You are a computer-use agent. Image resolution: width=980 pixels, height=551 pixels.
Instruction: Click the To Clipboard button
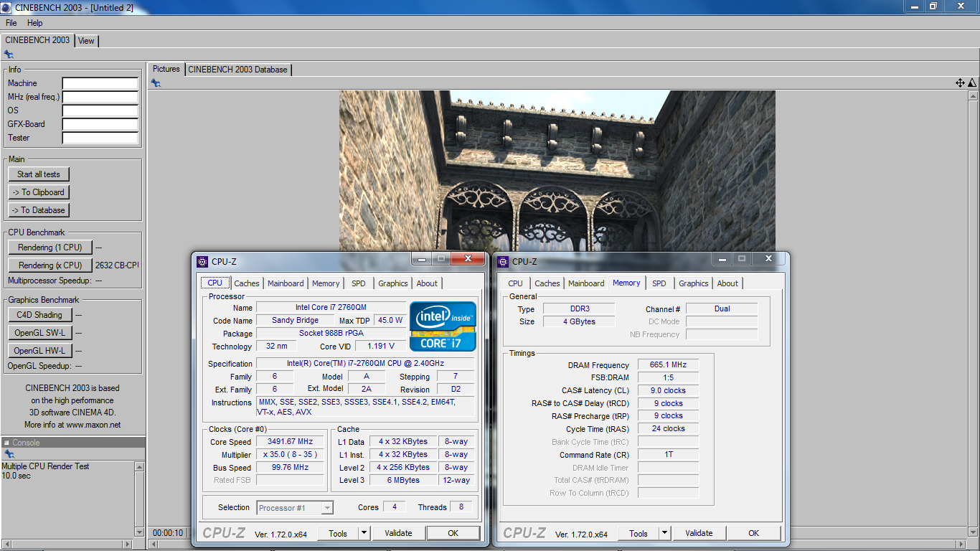39,192
